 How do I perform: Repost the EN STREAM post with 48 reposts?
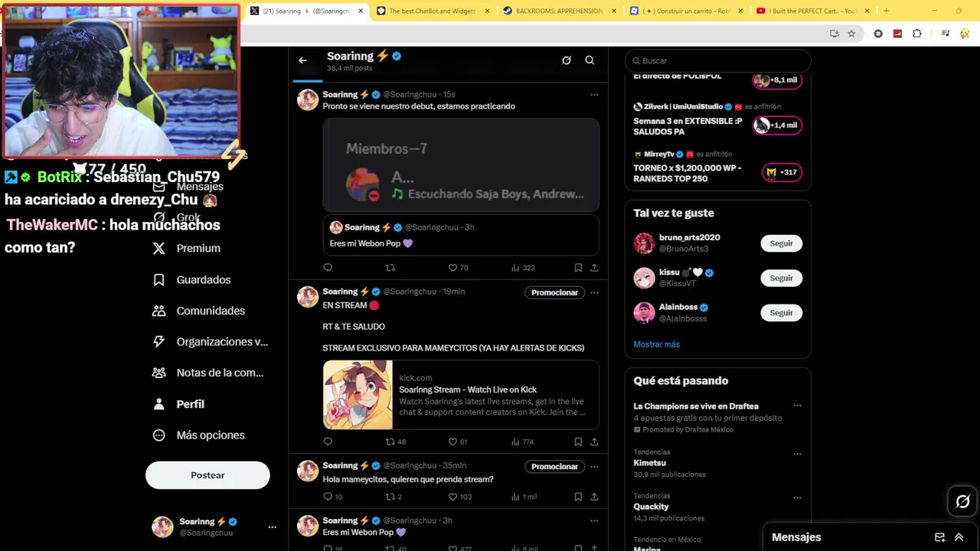coord(395,442)
